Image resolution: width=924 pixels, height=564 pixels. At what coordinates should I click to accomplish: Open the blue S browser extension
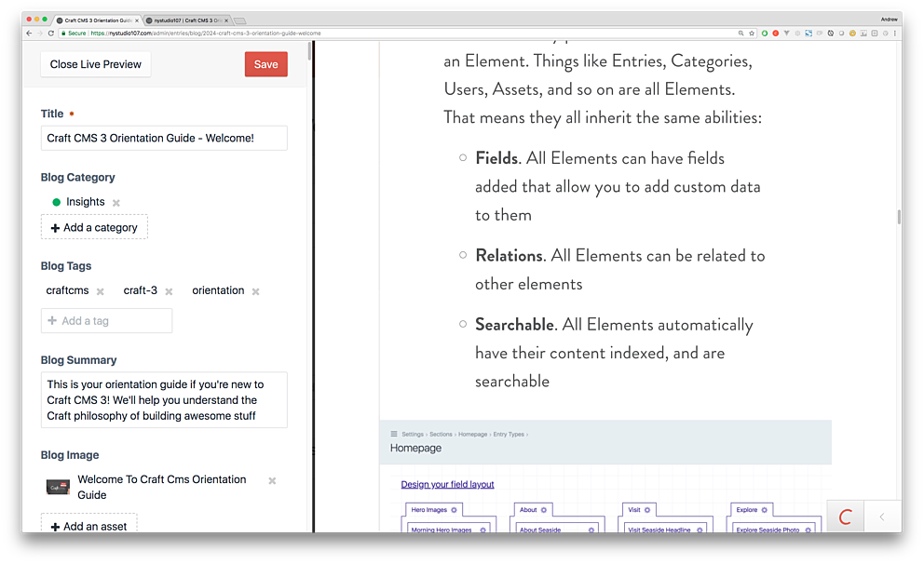(808, 33)
